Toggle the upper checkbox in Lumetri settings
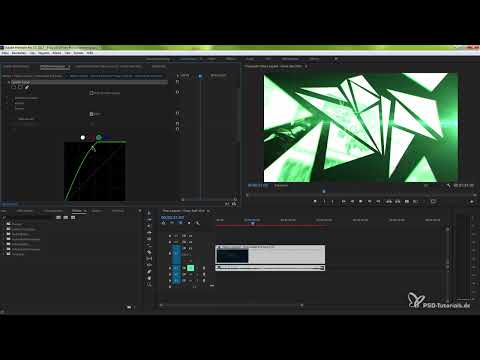 pyautogui.click(x=91, y=93)
